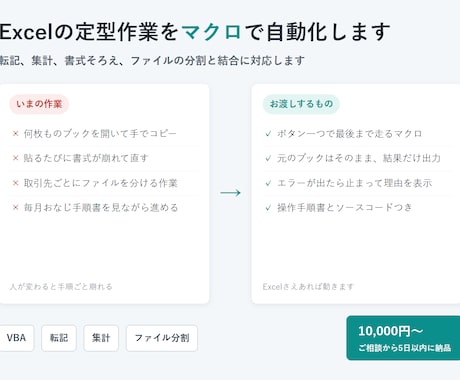
Task: Click the ファイル分割 tag
Action: [x=162, y=338]
